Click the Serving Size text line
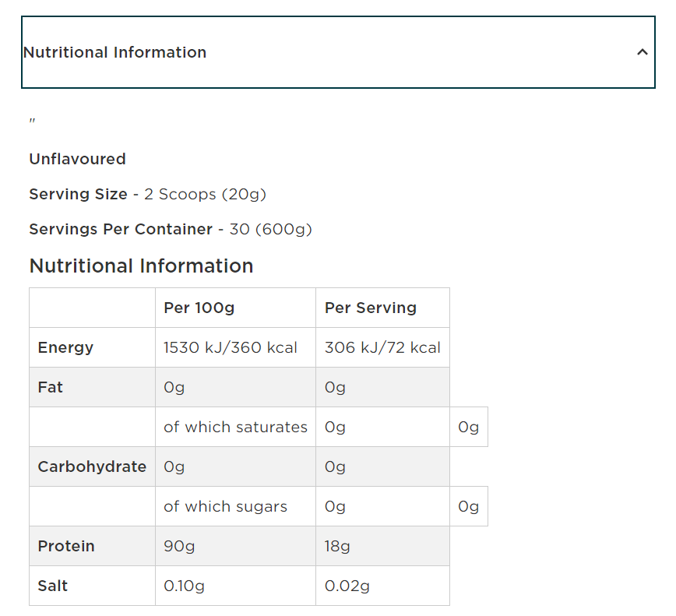This screenshot has width=676, height=616. [x=147, y=194]
